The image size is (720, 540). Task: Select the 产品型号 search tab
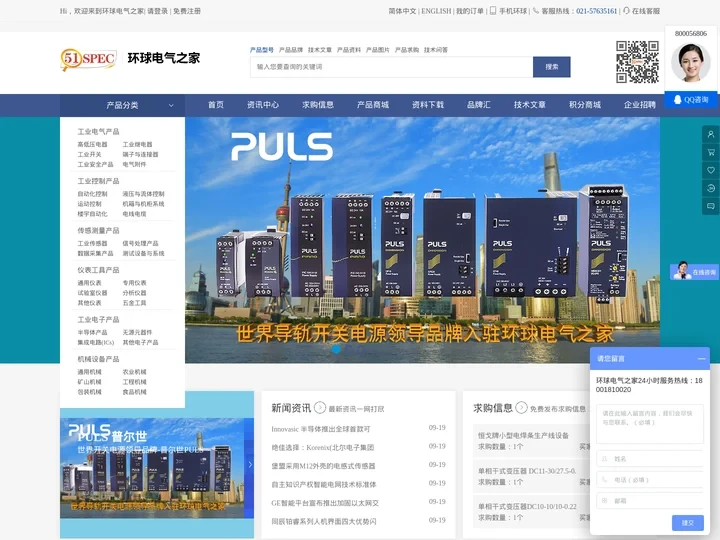click(262, 50)
